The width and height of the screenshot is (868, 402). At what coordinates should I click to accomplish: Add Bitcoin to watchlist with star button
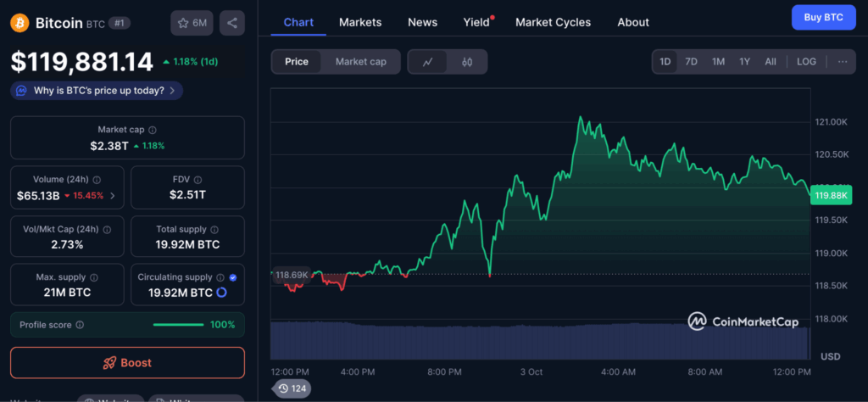pos(192,23)
